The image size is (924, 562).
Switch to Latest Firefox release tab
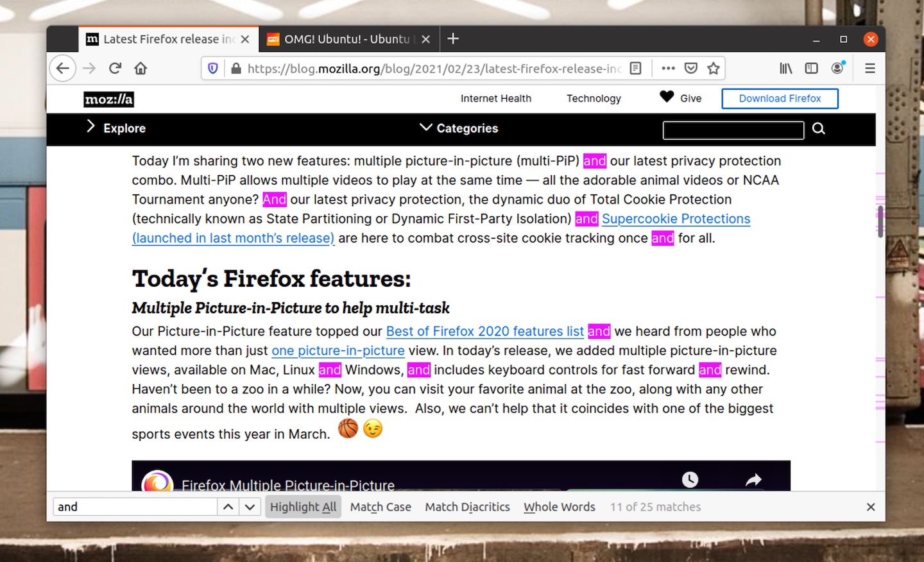point(168,39)
